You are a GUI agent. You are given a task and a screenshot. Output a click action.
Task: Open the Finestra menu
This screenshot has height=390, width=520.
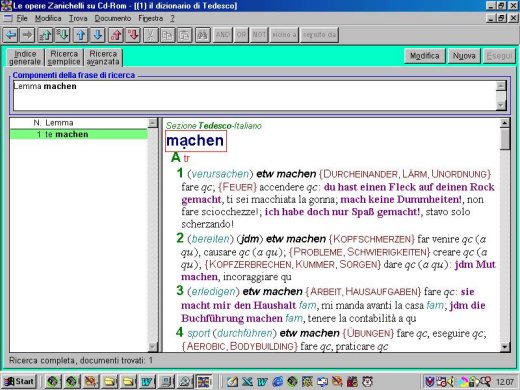coord(151,18)
